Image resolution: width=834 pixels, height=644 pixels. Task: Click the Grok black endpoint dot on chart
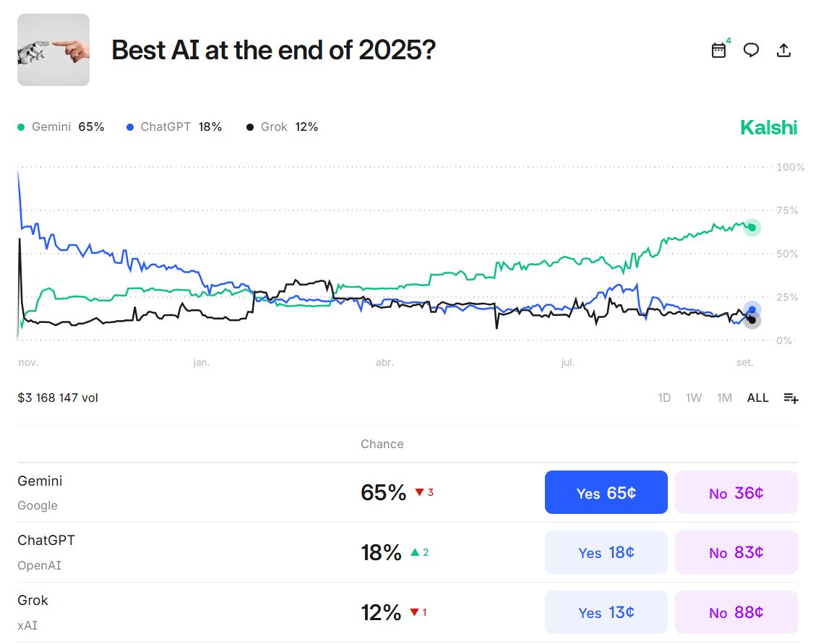pyautogui.click(x=752, y=320)
